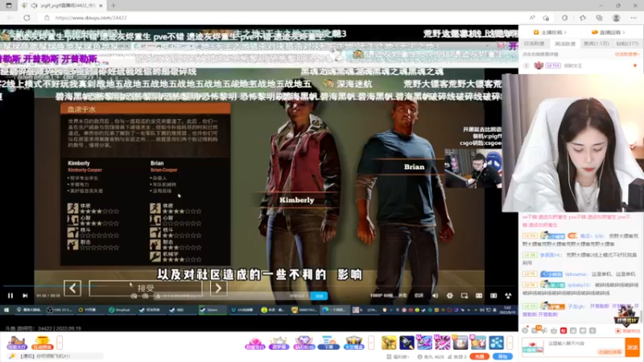Select the 1080P 60帧 quality option
The image size is (644, 362).
point(381,295)
